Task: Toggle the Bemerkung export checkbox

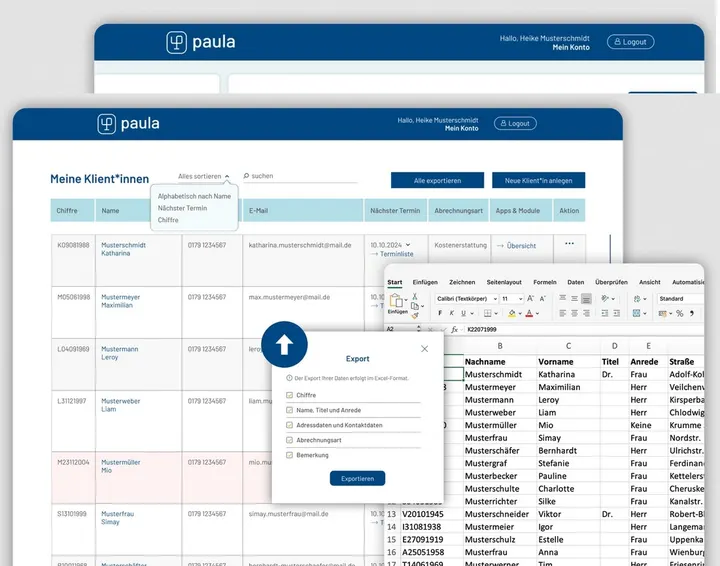Action: click(x=289, y=455)
